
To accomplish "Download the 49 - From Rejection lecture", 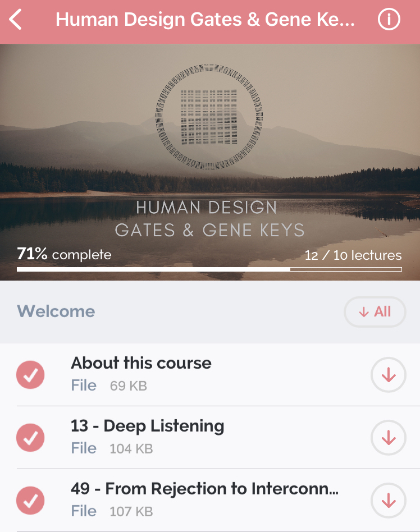I will 388,500.
